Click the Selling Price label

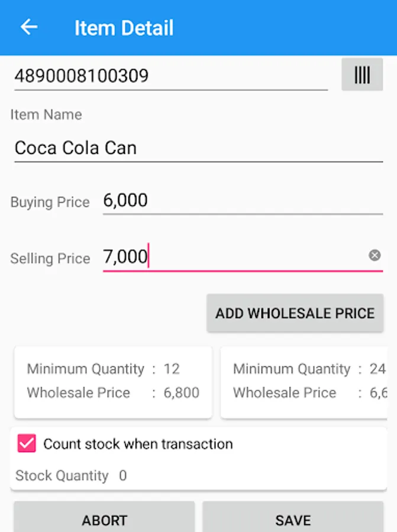click(x=50, y=258)
